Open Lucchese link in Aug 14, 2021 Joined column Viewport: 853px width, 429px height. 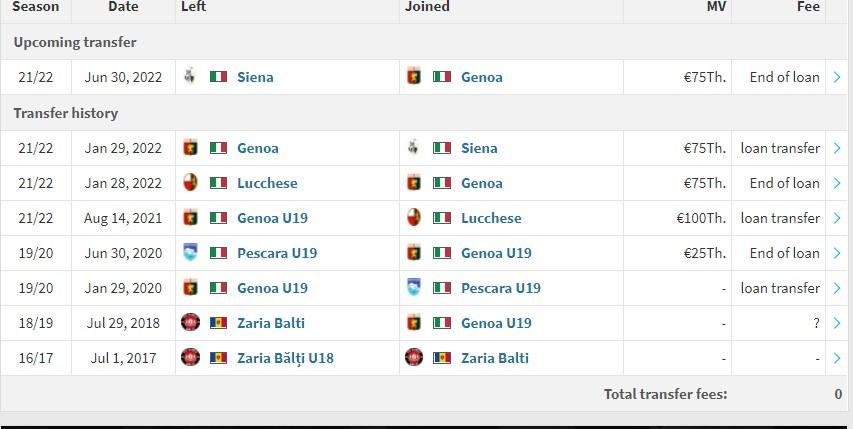491,218
